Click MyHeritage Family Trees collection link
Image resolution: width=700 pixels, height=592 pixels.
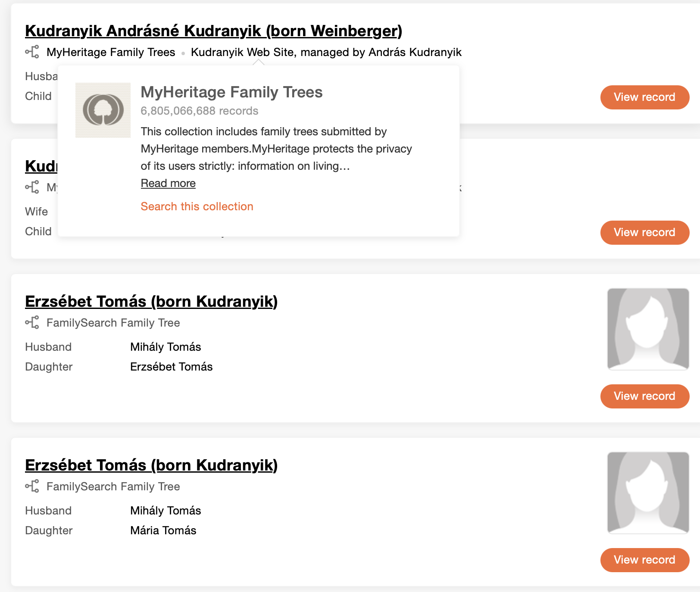pyautogui.click(x=111, y=52)
